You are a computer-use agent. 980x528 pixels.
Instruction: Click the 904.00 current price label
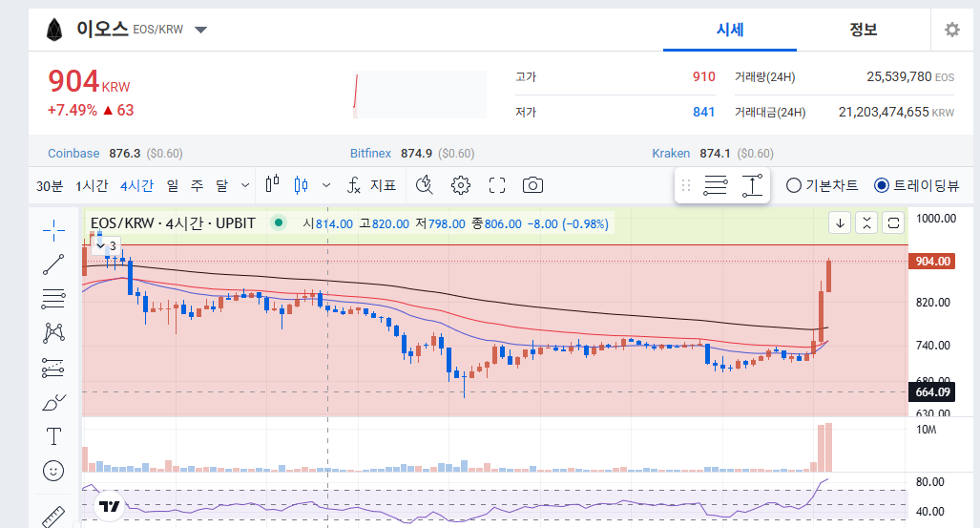[x=932, y=262]
